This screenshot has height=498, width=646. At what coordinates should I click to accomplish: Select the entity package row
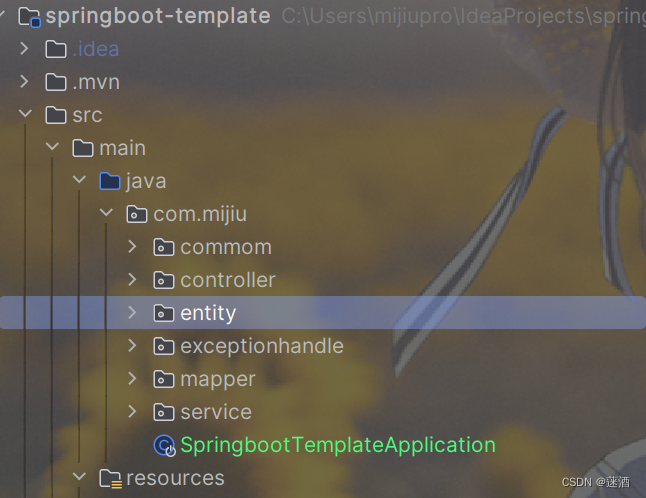click(323, 312)
